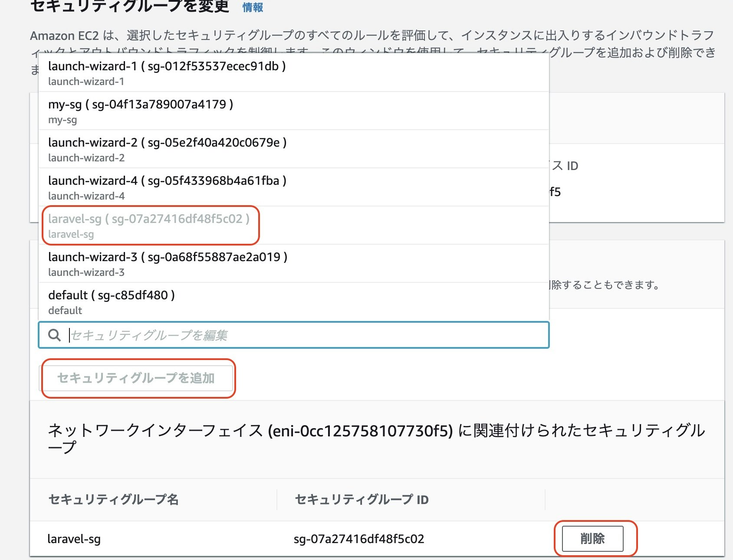Click the search magnifier icon
The width and height of the screenshot is (733, 560).
(55, 335)
